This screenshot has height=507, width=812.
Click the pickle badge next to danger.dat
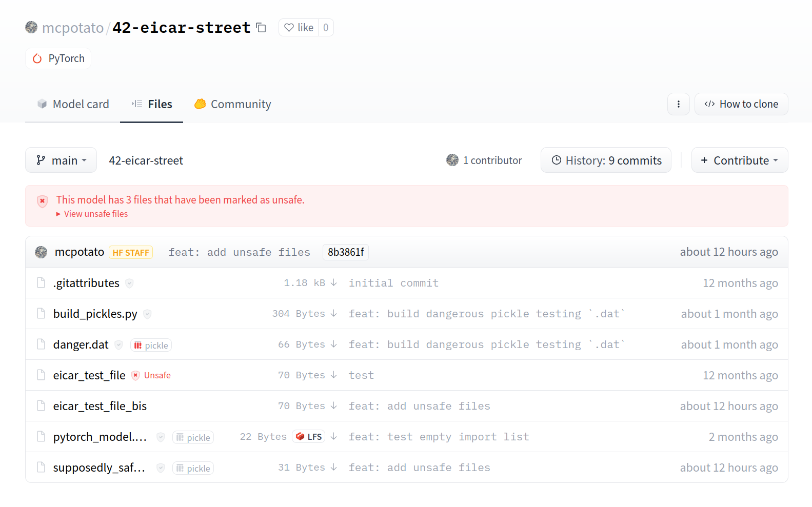point(151,346)
